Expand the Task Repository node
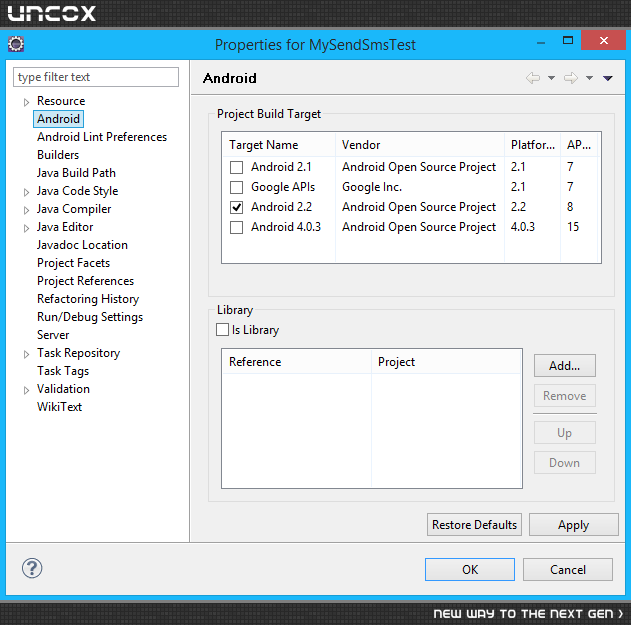631x625 pixels. click(26, 354)
